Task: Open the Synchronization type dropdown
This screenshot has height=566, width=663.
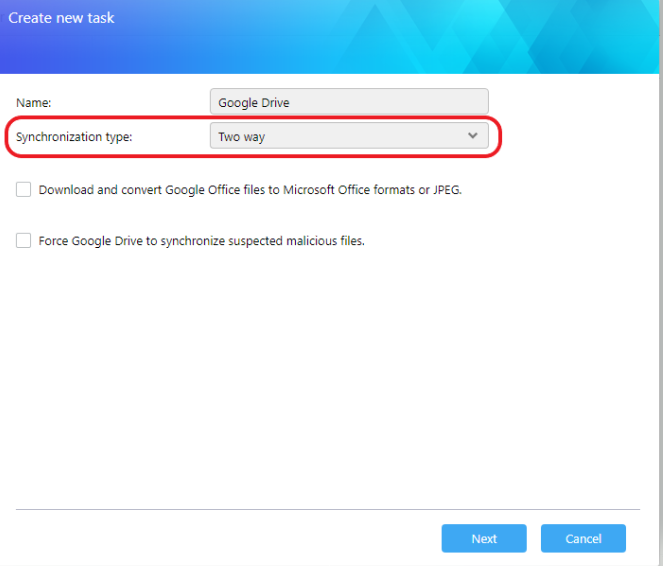Action: 349,136
